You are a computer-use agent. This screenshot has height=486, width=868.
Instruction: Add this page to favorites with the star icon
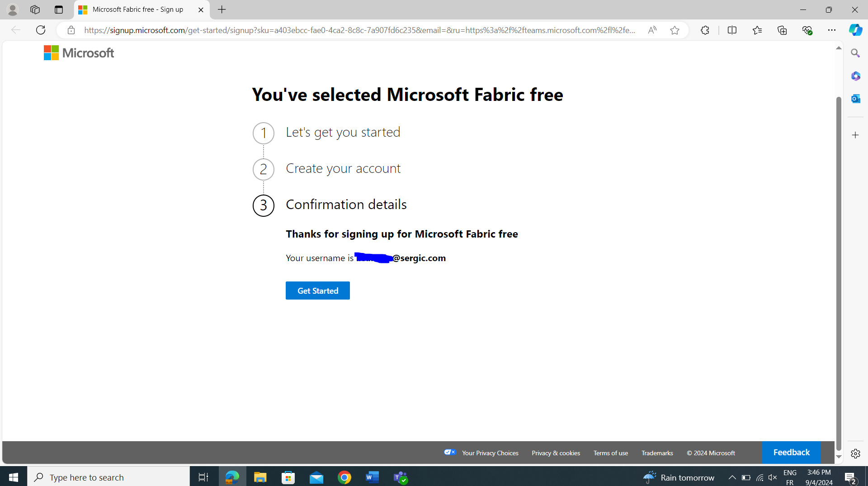pos(675,30)
